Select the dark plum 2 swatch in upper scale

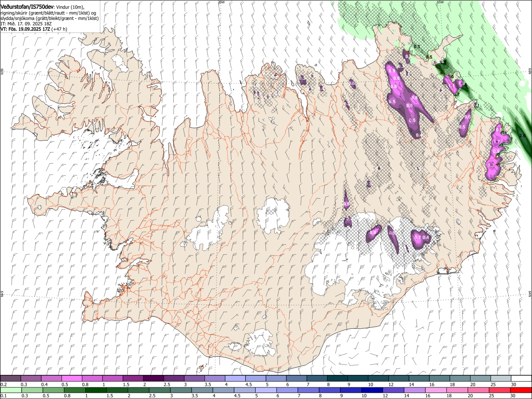153,379
